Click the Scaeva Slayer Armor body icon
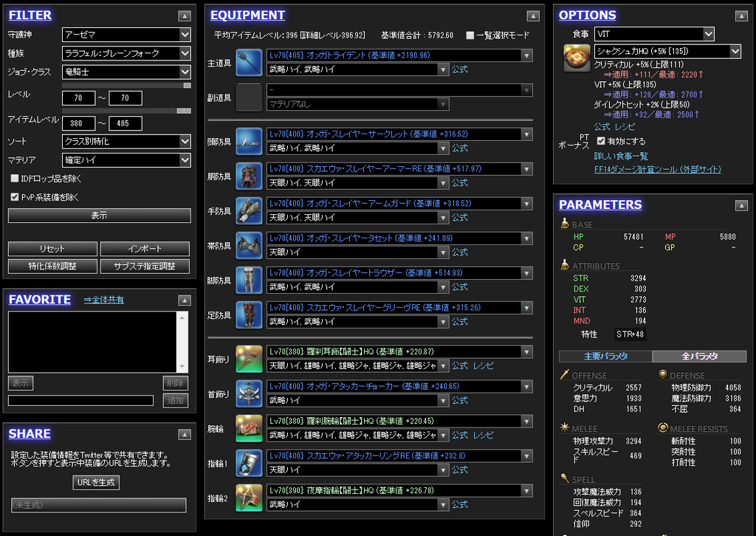The width and height of the screenshot is (756, 536). 249,176
